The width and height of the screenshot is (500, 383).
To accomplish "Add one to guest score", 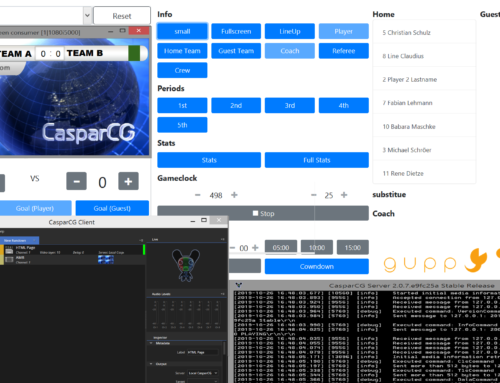I will click(x=128, y=181).
